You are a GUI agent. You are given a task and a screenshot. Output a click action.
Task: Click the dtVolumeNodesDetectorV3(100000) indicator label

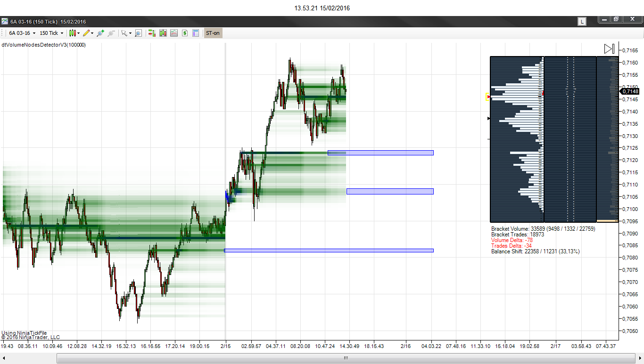[x=44, y=45]
